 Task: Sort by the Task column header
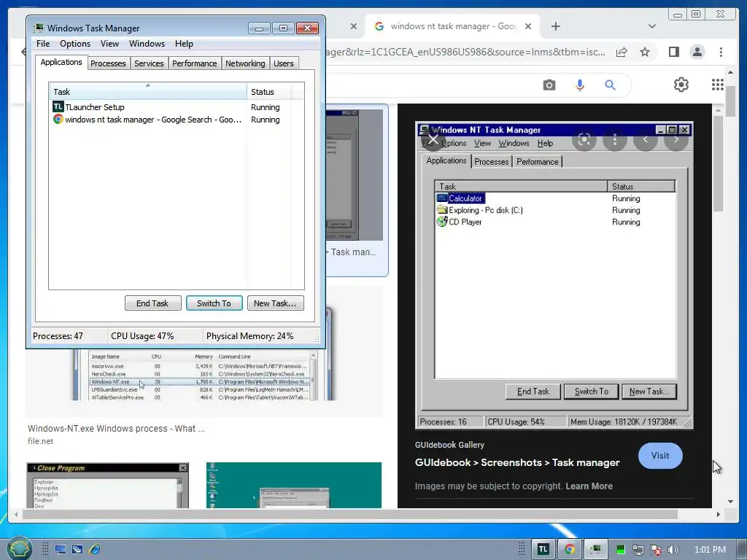click(147, 91)
